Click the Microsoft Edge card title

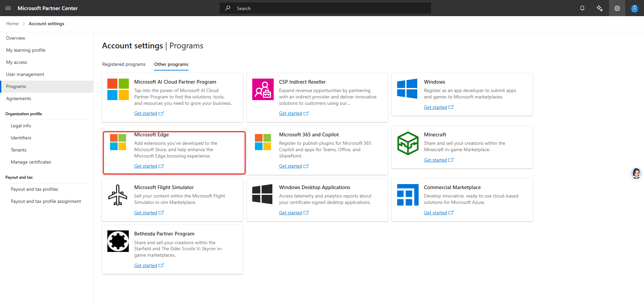(x=152, y=135)
